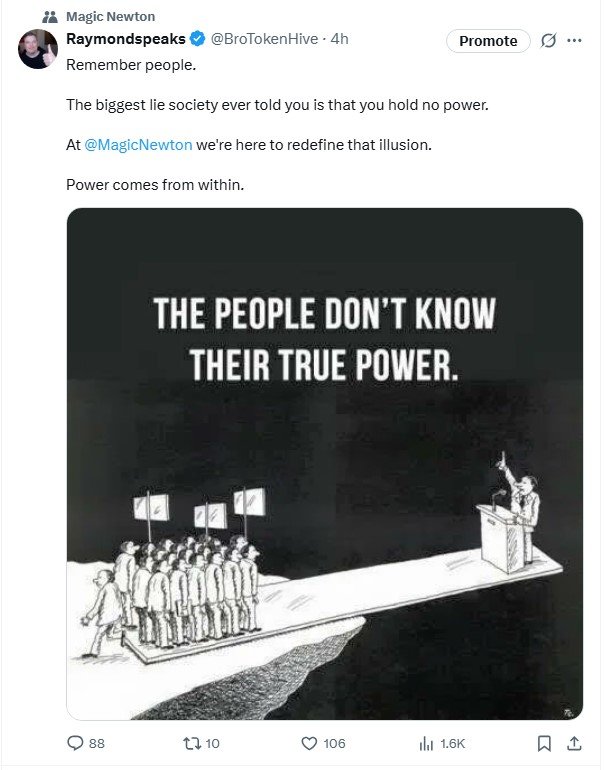Open the Magic Newton community label
The width and height of the screenshot is (605, 770).
coord(110,17)
